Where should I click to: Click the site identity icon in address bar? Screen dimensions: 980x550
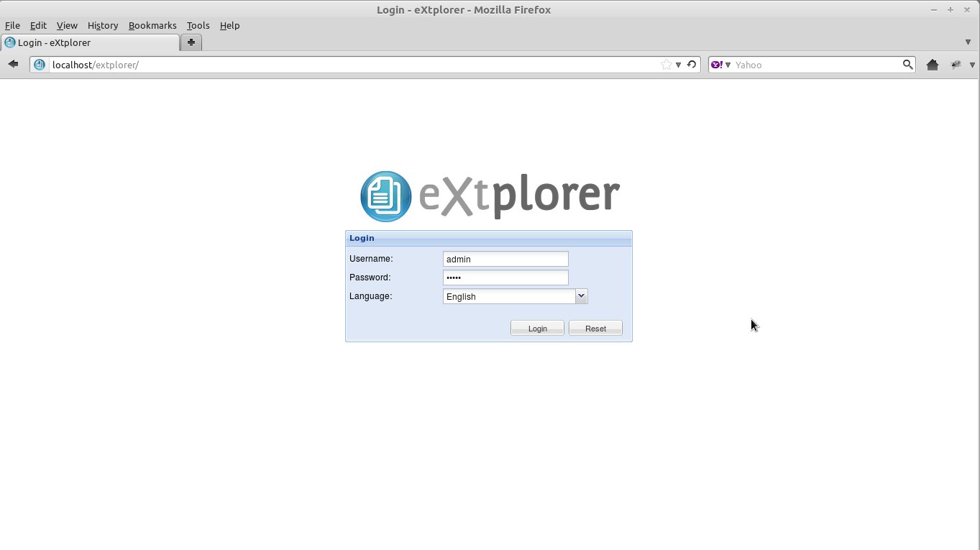[40, 65]
